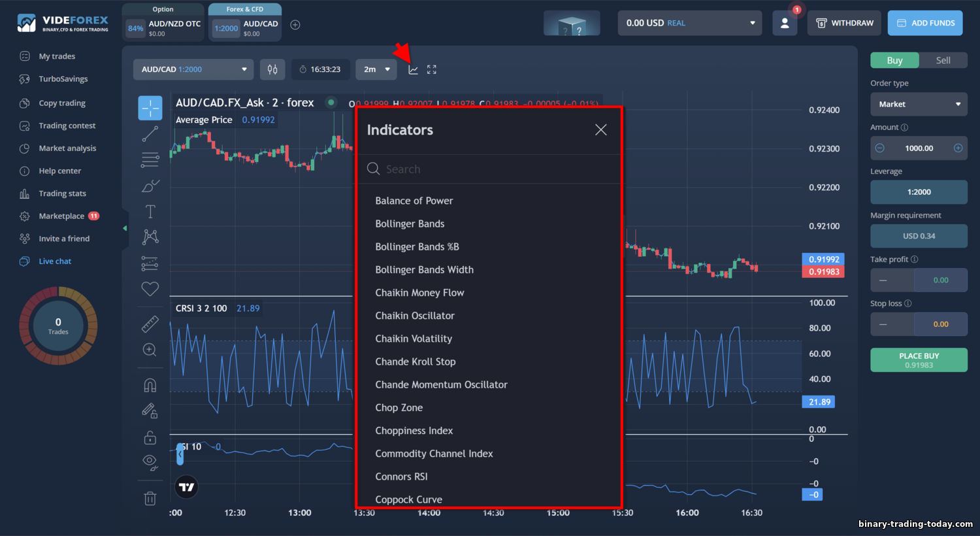Choose the text annotation tool
The height and width of the screenshot is (536, 980).
tap(150, 211)
